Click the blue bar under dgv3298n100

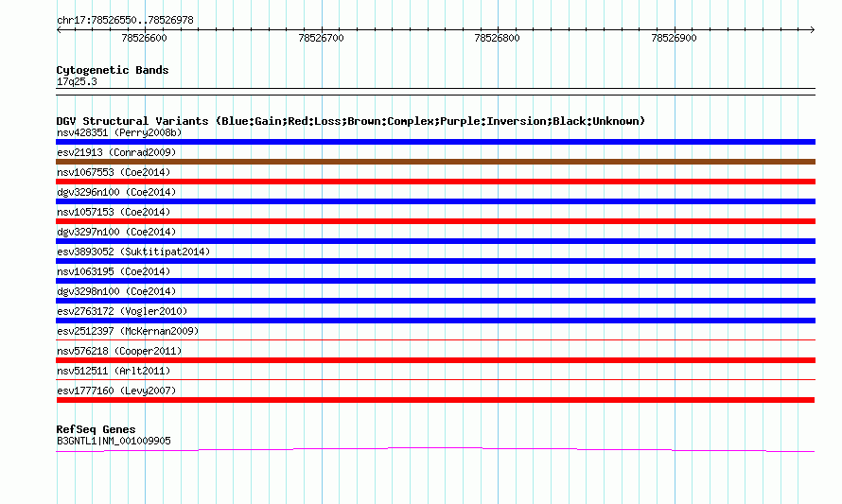coord(435,301)
